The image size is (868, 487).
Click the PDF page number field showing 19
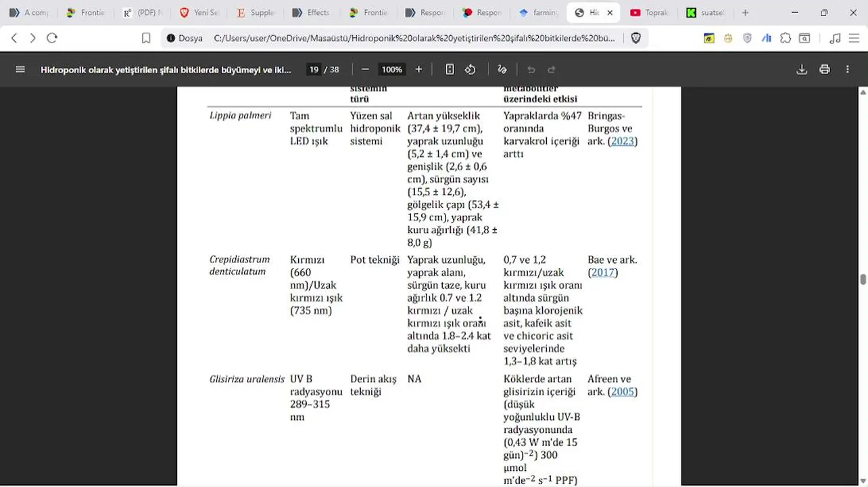(x=314, y=69)
